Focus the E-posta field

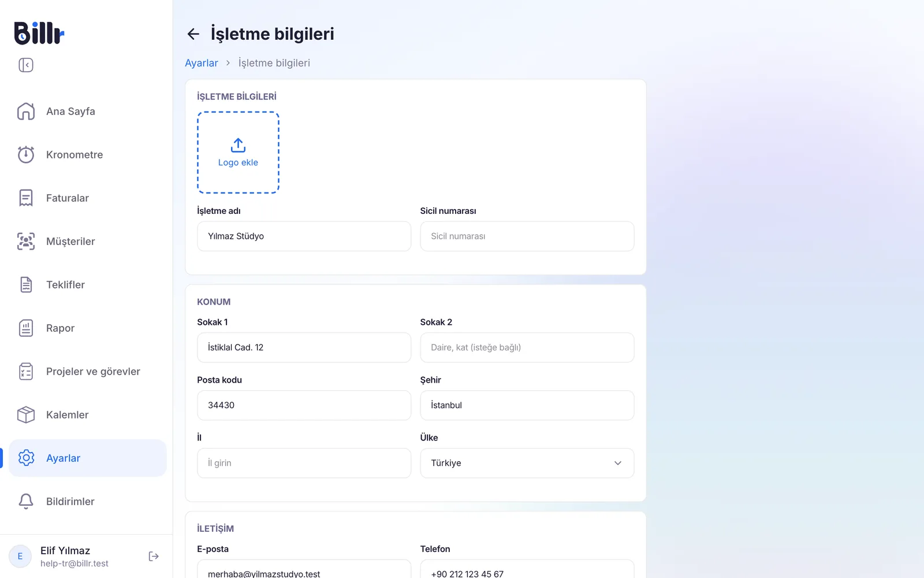(304, 569)
